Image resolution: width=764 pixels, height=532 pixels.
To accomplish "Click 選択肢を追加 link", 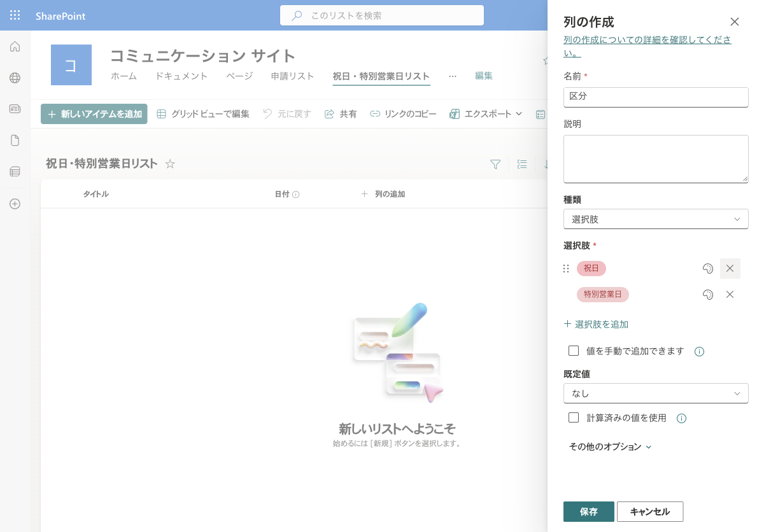I will (596, 324).
